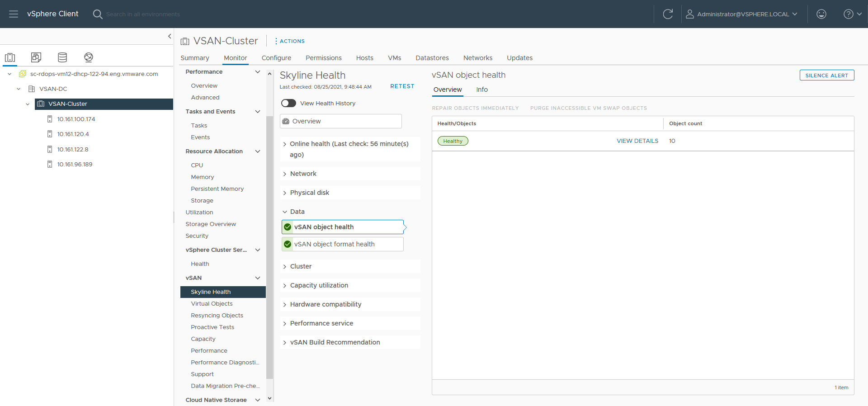Screen dimensions: 868x406
Task: Click the Healthy status badge
Action: (453, 141)
